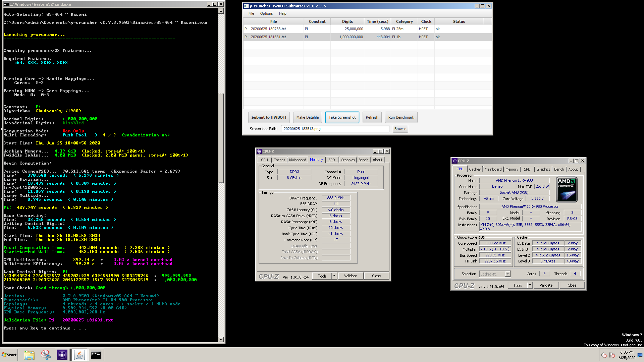Click the File column header
This screenshot has width=644, height=362.
tap(274, 21)
